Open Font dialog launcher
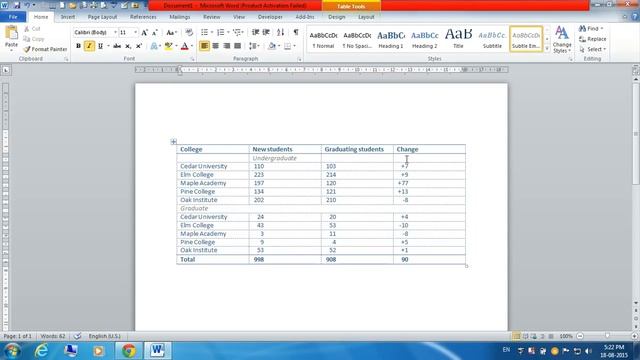This screenshot has height=360, width=640. [x=192, y=59]
